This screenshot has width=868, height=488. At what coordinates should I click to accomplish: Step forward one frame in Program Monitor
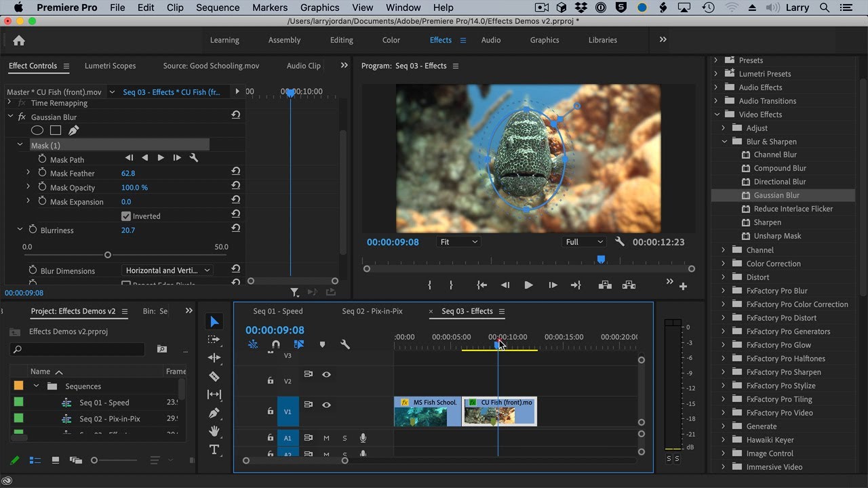click(x=553, y=285)
